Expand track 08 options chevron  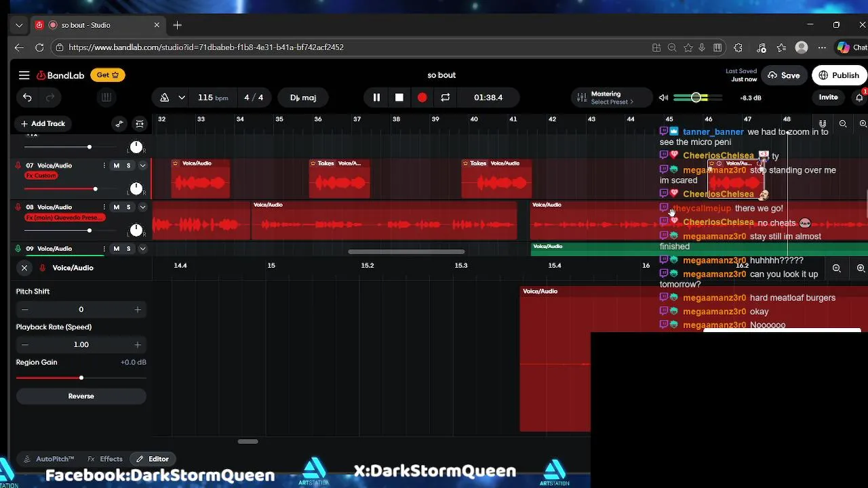(142, 207)
